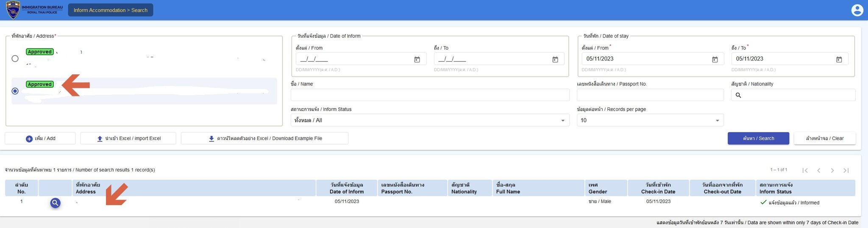Click the Informed status cell
Image resolution: width=868 pixels, height=228 pixels.
pyautogui.click(x=790, y=203)
